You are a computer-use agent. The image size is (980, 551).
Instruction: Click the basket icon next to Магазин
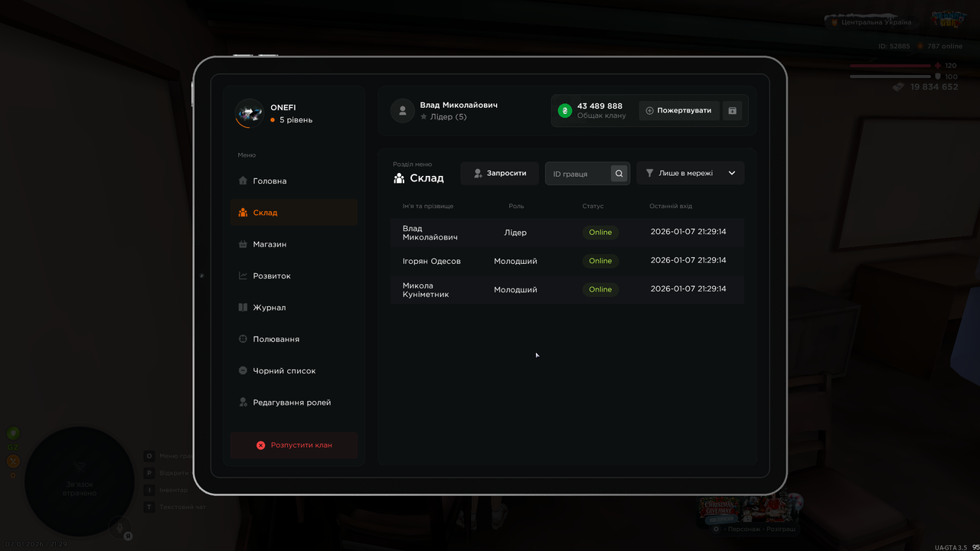coord(243,244)
